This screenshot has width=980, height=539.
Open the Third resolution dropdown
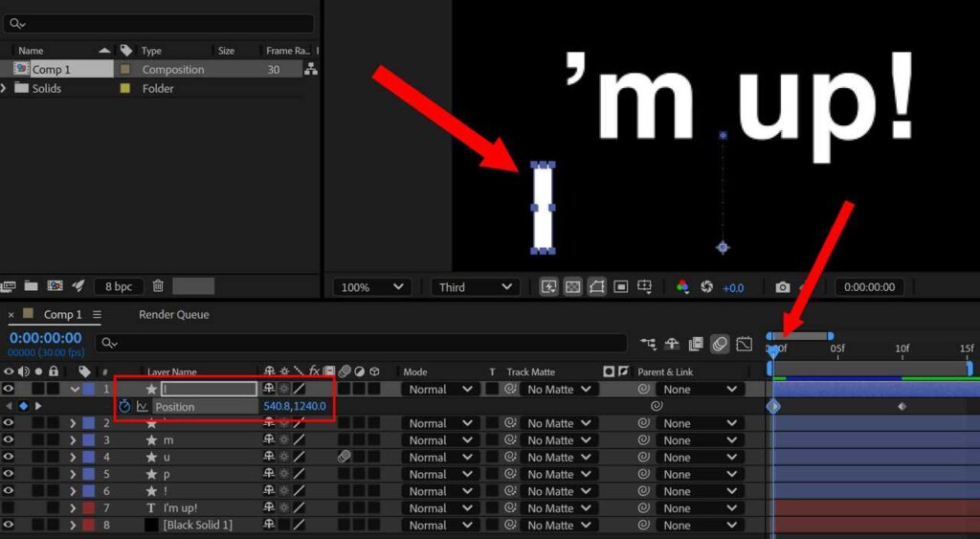(475, 287)
